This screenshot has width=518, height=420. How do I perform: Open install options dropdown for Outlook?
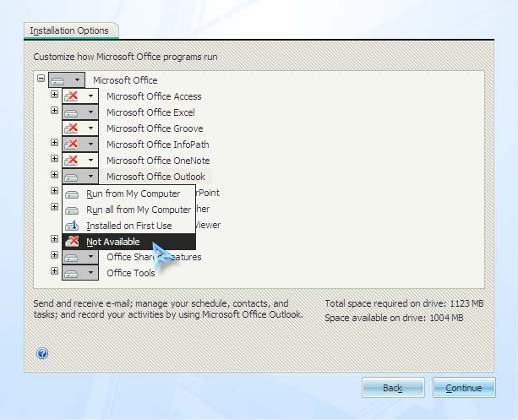tap(80, 176)
